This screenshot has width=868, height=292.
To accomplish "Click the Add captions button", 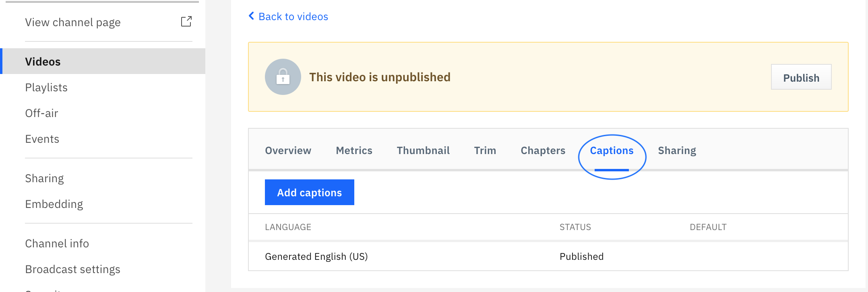I will 310,192.
